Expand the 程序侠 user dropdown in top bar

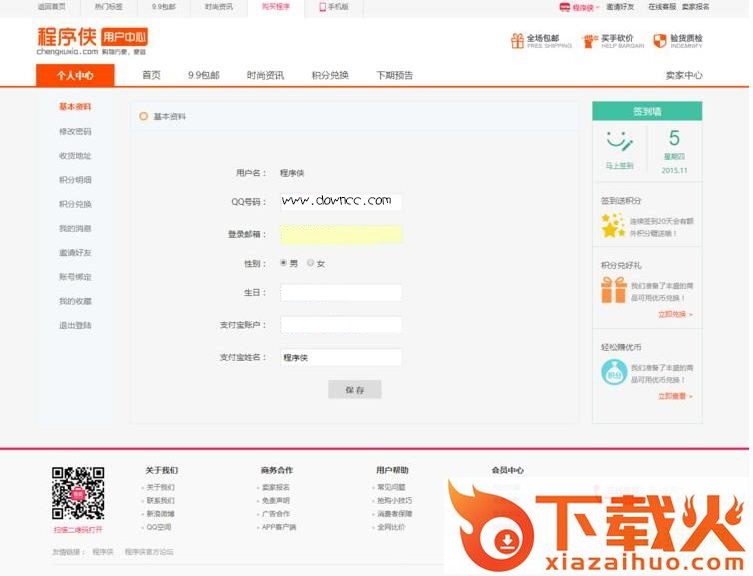point(581,7)
